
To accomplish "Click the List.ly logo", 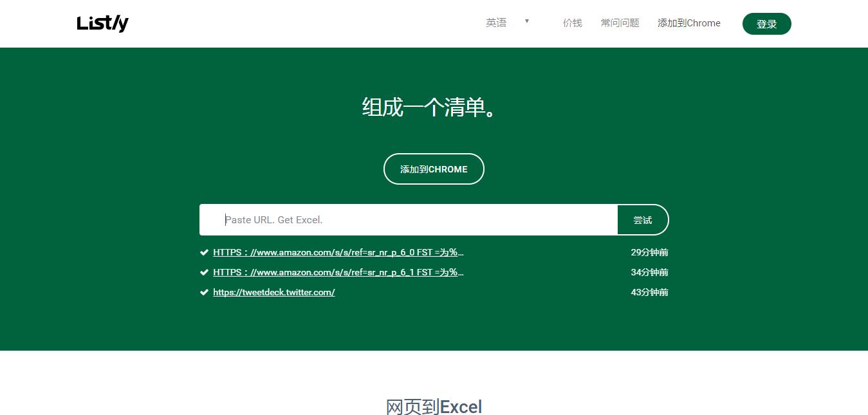I will coord(102,23).
